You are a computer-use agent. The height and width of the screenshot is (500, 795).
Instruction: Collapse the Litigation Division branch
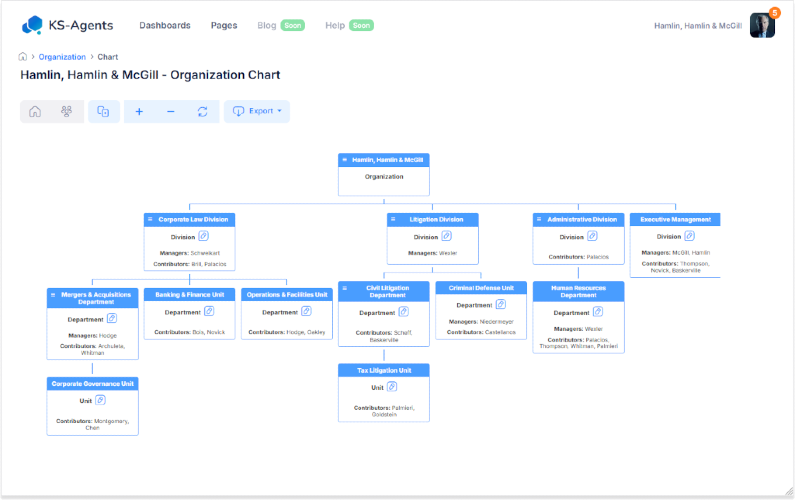pos(393,219)
